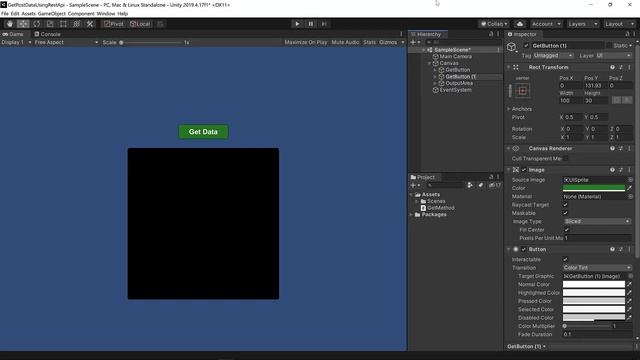
Task: Toggle the Stats overlay
Action: coord(369,42)
